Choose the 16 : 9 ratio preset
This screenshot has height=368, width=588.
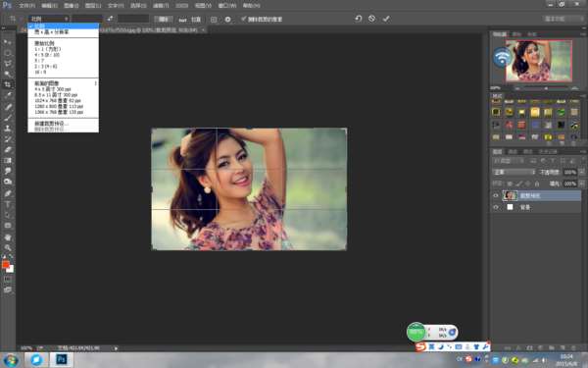[x=40, y=72]
